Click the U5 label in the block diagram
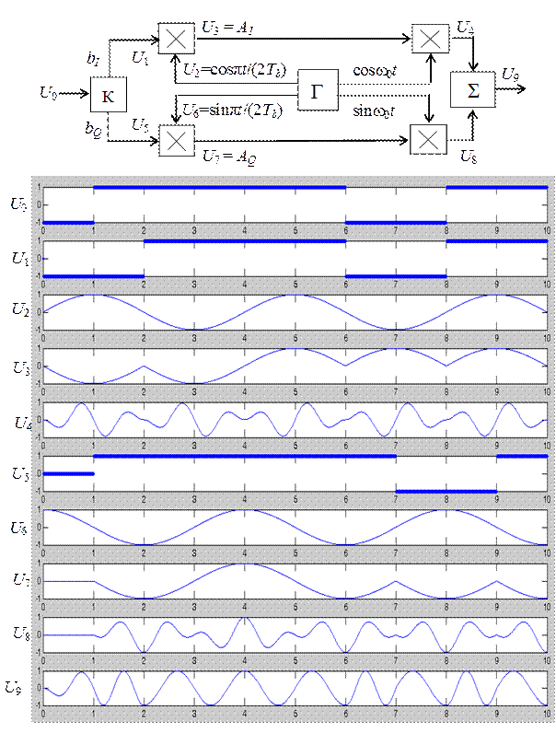 coord(140,125)
